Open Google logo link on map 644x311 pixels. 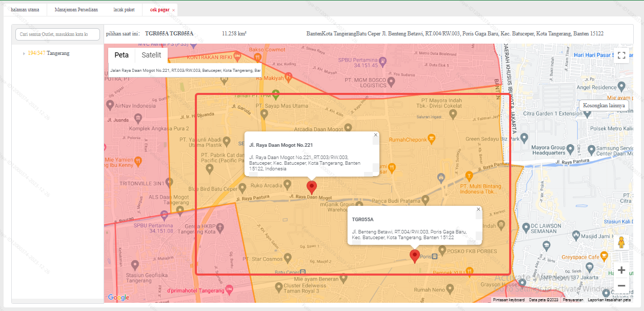(x=118, y=298)
